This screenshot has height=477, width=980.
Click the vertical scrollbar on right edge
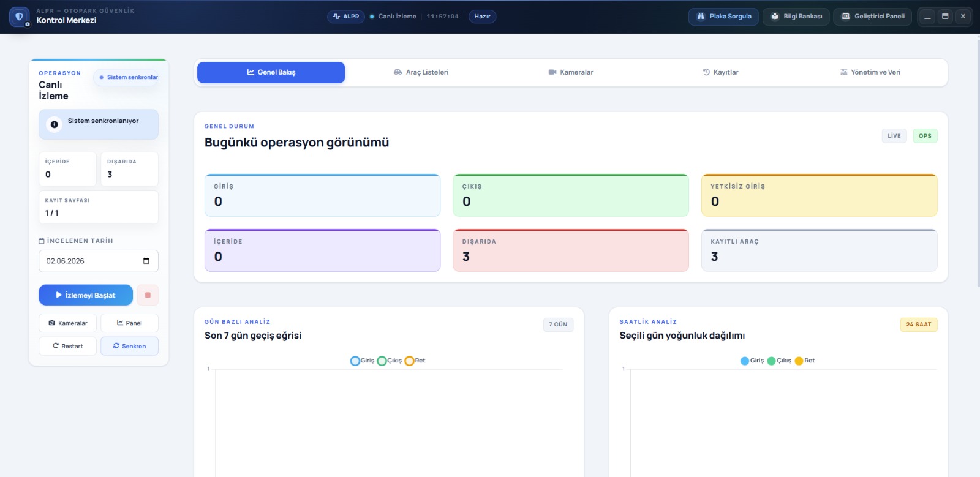[978, 162]
